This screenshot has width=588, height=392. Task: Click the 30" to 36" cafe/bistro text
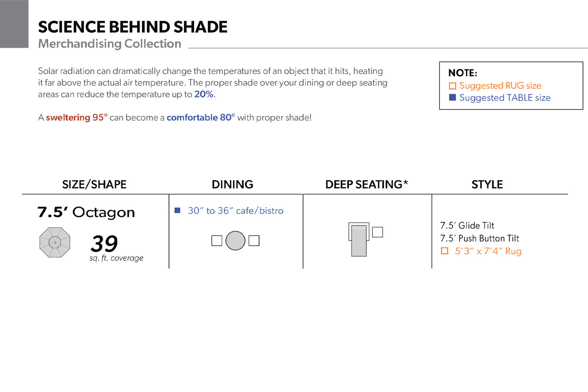click(236, 211)
